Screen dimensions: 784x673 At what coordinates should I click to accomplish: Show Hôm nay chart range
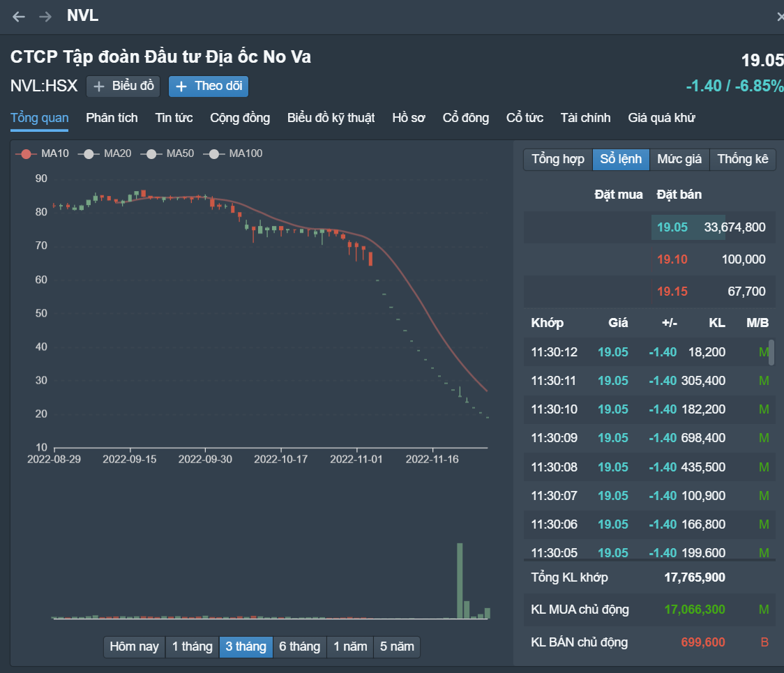tap(134, 646)
